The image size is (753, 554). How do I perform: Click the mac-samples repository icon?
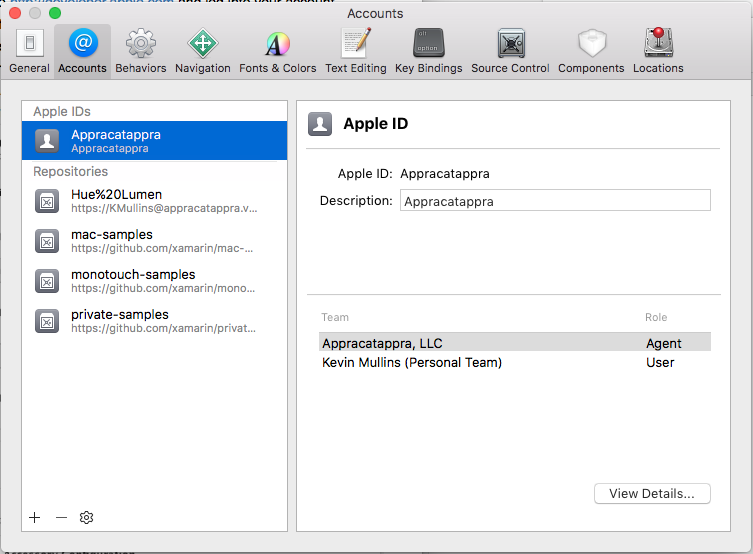[x=47, y=241]
